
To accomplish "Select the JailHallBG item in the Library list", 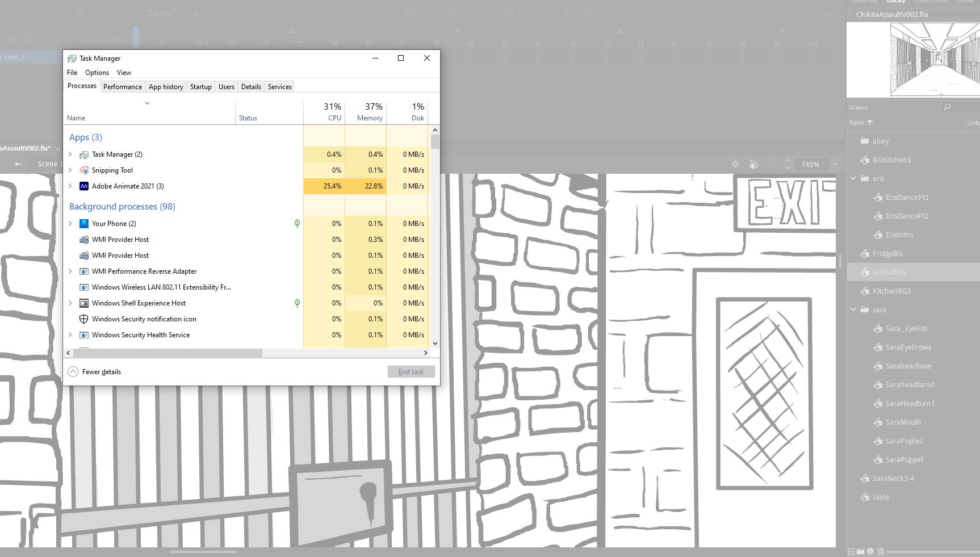I will pos(889,272).
